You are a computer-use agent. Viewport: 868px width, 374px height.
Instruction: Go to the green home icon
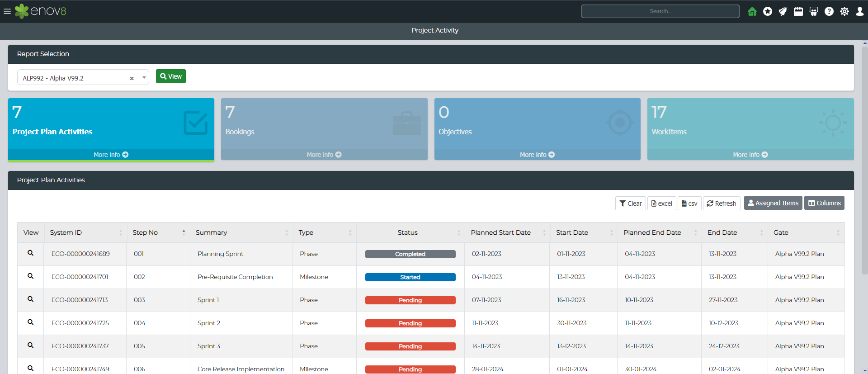(x=752, y=11)
